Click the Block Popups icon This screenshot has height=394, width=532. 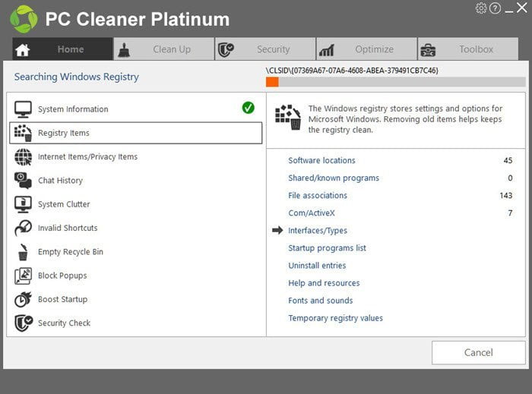tap(23, 276)
